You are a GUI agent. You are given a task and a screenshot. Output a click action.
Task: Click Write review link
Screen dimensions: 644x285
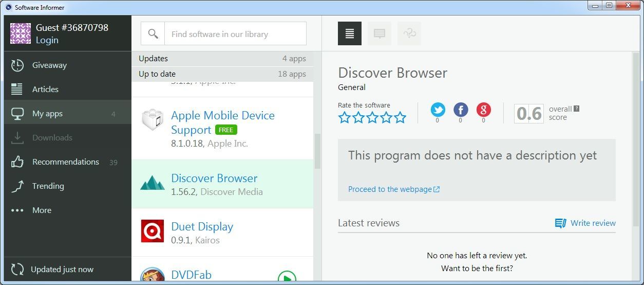click(585, 223)
